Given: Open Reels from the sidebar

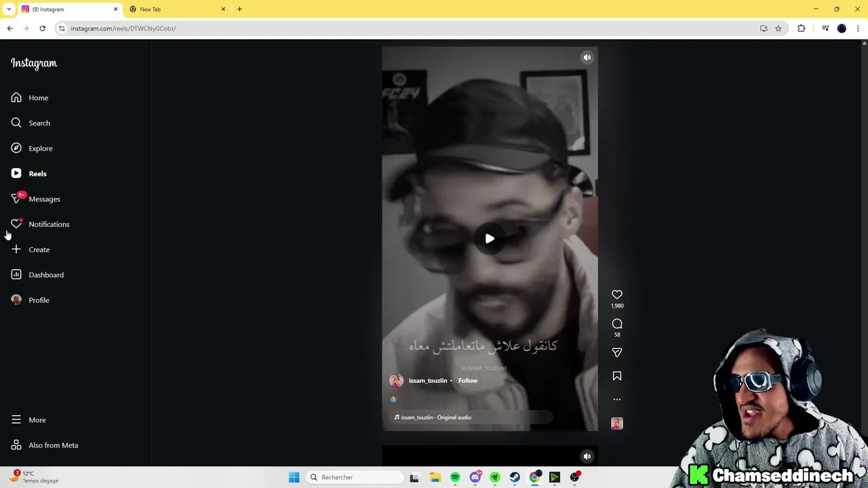Looking at the screenshot, I should (30, 174).
